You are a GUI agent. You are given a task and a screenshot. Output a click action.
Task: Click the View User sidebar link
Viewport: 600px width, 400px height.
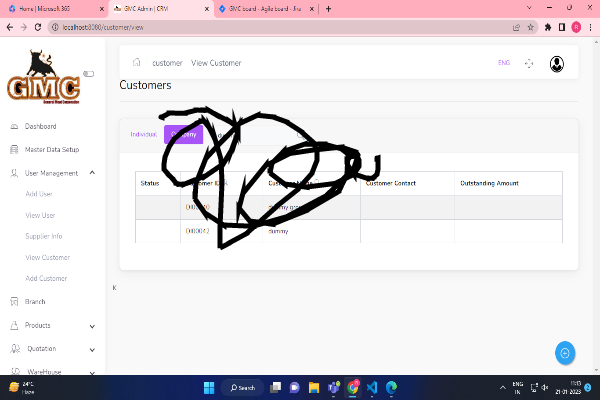point(40,215)
